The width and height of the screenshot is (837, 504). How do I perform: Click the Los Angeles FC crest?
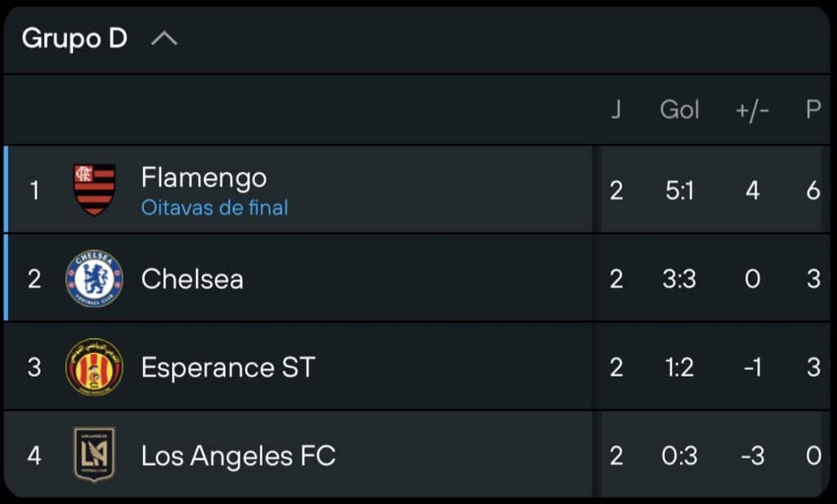click(94, 454)
